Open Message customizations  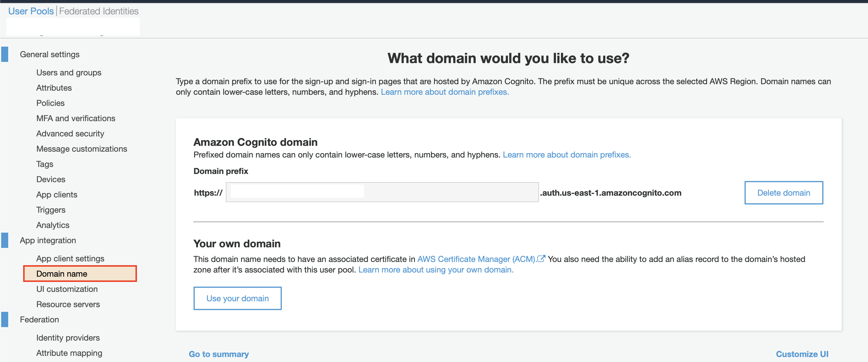(x=82, y=149)
